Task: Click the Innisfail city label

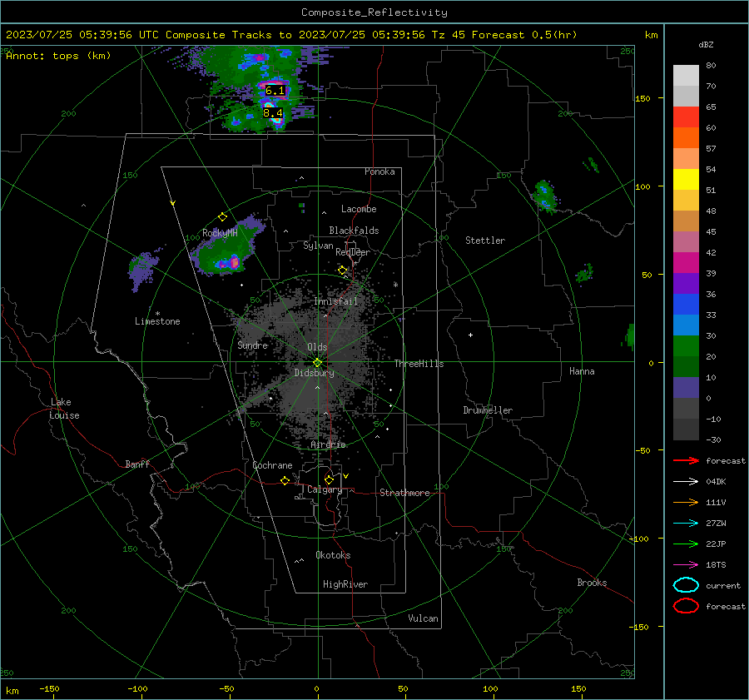Action: click(336, 301)
